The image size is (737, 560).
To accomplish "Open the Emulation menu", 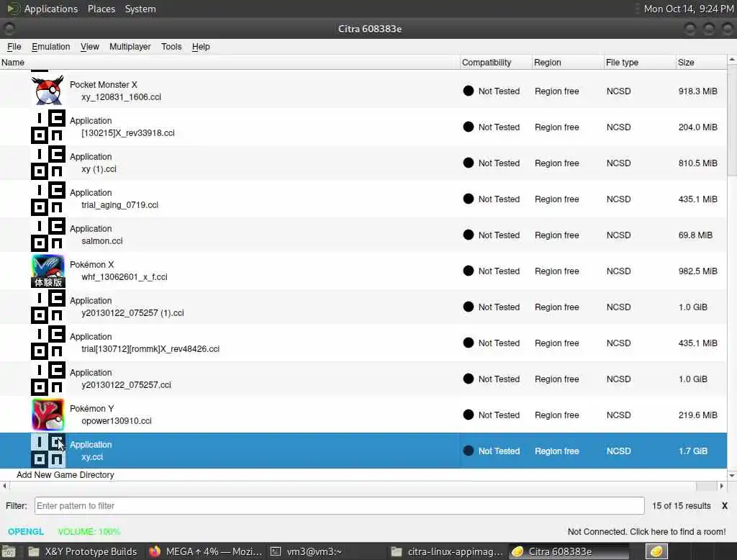I will click(x=51, y=47).
